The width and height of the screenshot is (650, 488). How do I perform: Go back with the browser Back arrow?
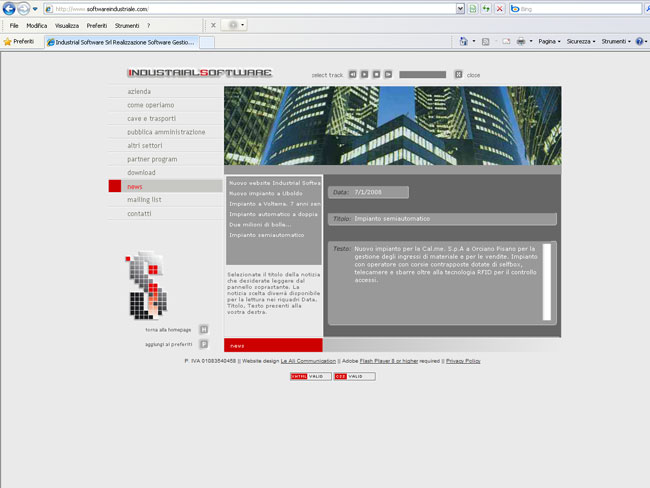pyautogui.click(x=9, y=8)
